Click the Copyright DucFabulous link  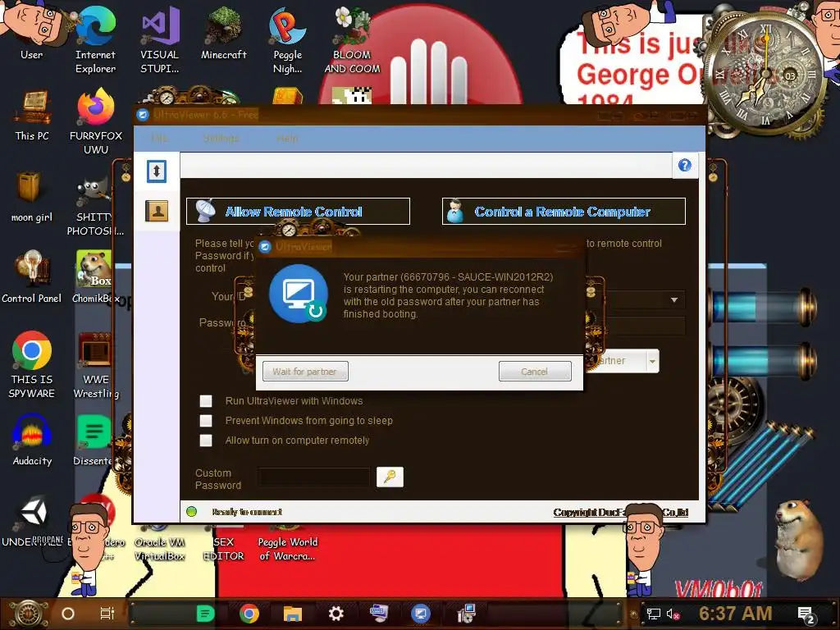pos(620,512)
